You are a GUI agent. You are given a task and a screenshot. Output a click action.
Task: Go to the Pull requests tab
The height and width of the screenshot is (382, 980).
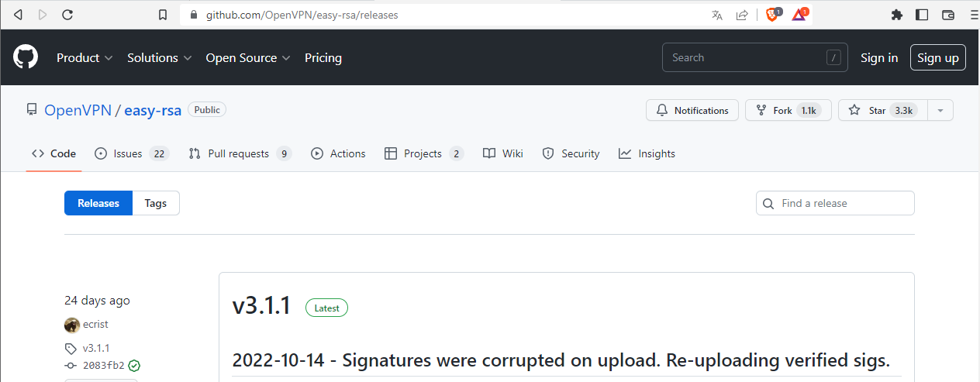240,153
